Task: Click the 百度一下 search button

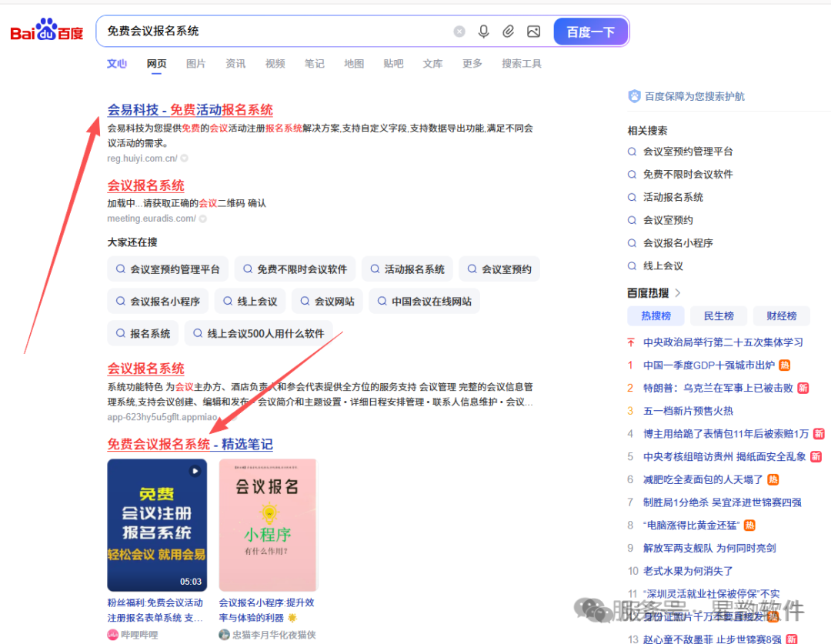Action: (590, 32)
